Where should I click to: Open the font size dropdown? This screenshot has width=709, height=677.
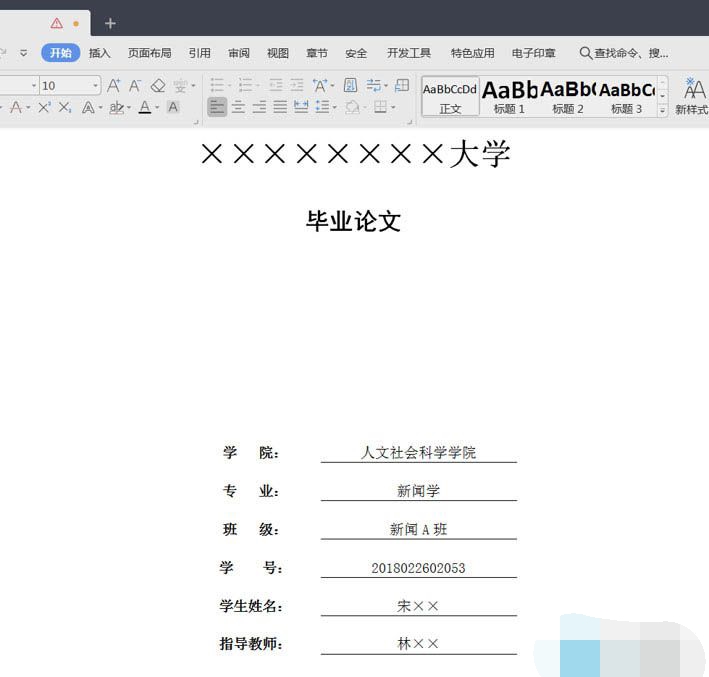96,86
